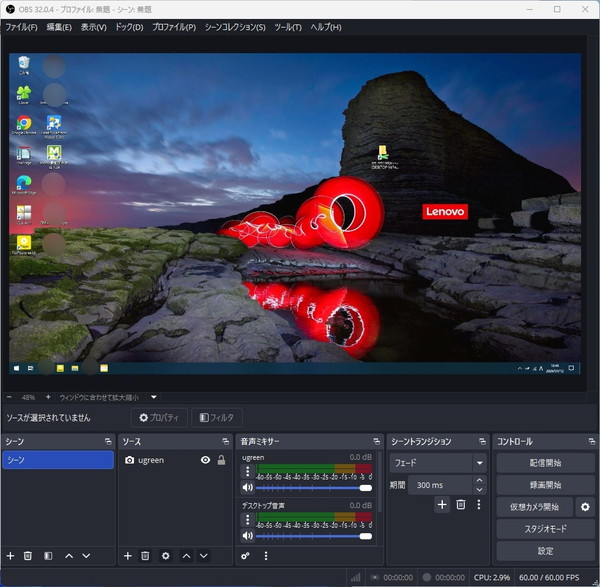This screenshot has width=600, height=587.
Task: Expand the preview scaling dropdown
Action: [153, 397]
